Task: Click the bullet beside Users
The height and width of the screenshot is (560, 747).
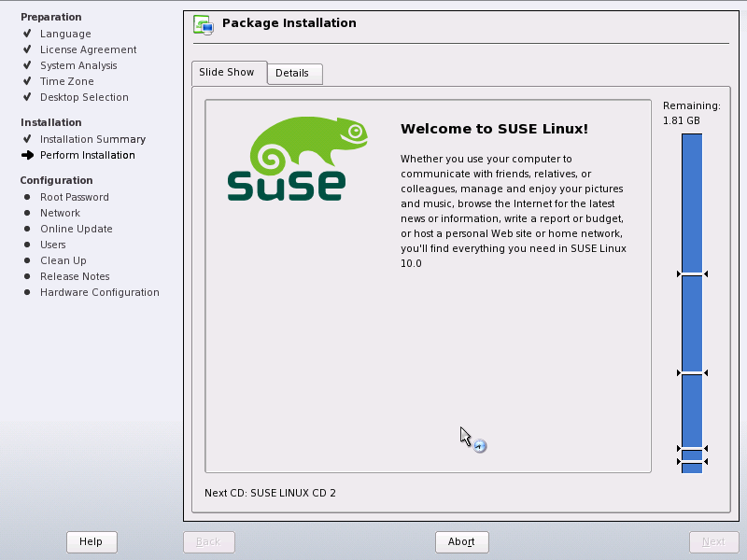Action: click(x=27, y=245)
